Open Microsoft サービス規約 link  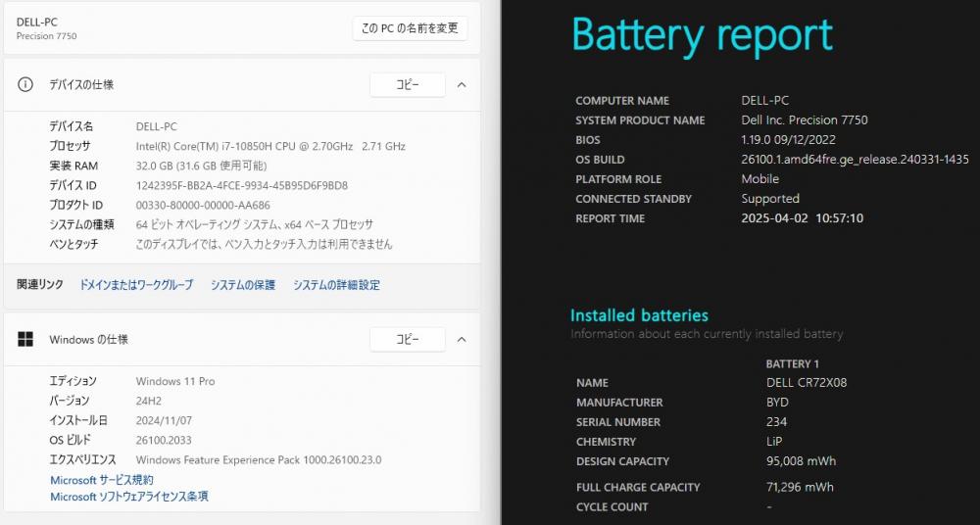(102, 480)
